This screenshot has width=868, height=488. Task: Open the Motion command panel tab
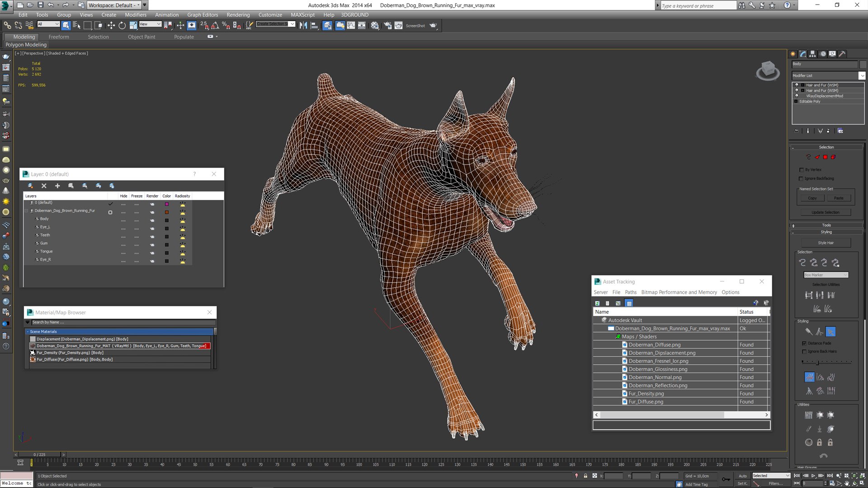pos(823,54)
